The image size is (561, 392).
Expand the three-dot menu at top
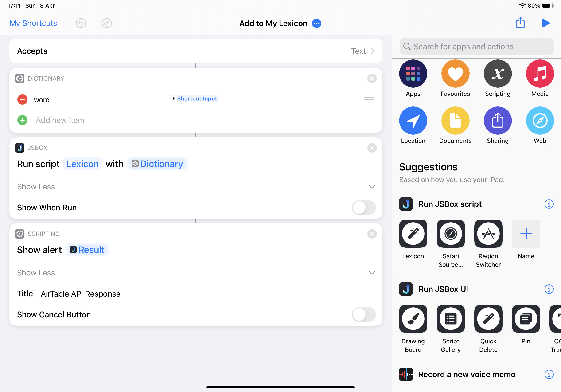[x=316, y=23]
